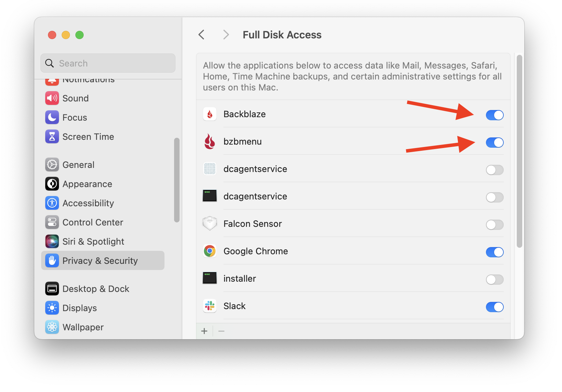
Task: Select Displays in the sidebar
Action: pyautogui.click(x=103, y=308)
